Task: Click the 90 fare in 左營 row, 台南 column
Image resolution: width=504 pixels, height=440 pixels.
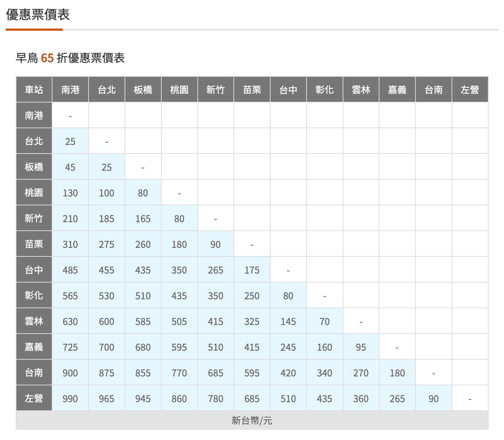Action: click(433, 399)
